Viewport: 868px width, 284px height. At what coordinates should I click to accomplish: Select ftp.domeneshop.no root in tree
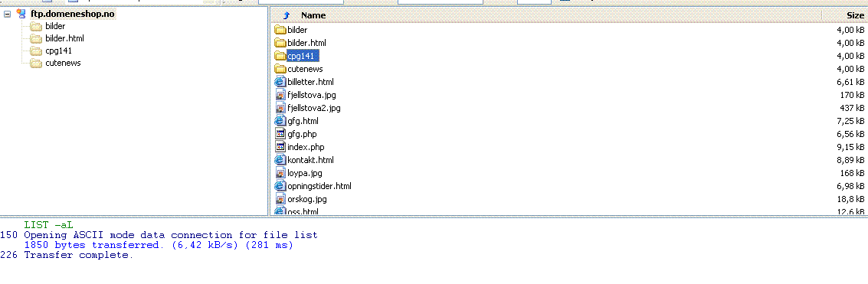click(73, 14)
